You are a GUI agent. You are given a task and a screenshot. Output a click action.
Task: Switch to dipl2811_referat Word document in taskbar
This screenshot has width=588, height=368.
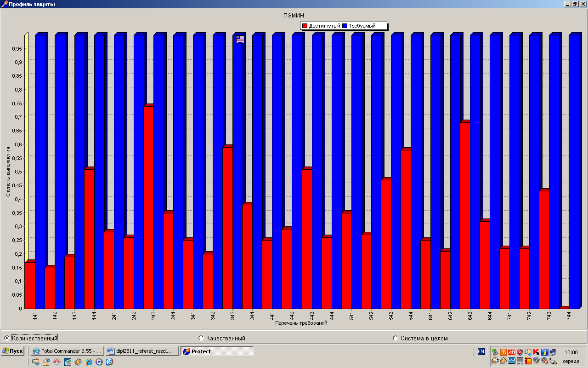pos(142,351)
